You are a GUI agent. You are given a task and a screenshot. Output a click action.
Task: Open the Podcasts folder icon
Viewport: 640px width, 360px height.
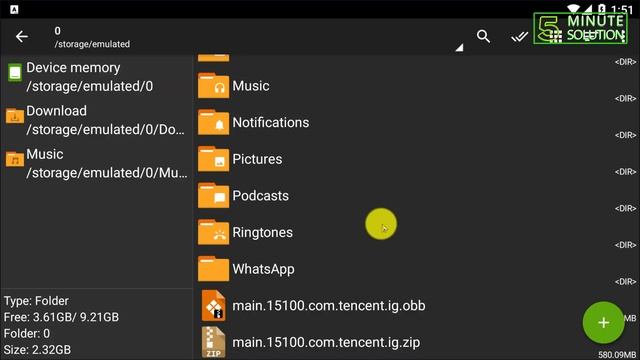click(x=213, y=196)
